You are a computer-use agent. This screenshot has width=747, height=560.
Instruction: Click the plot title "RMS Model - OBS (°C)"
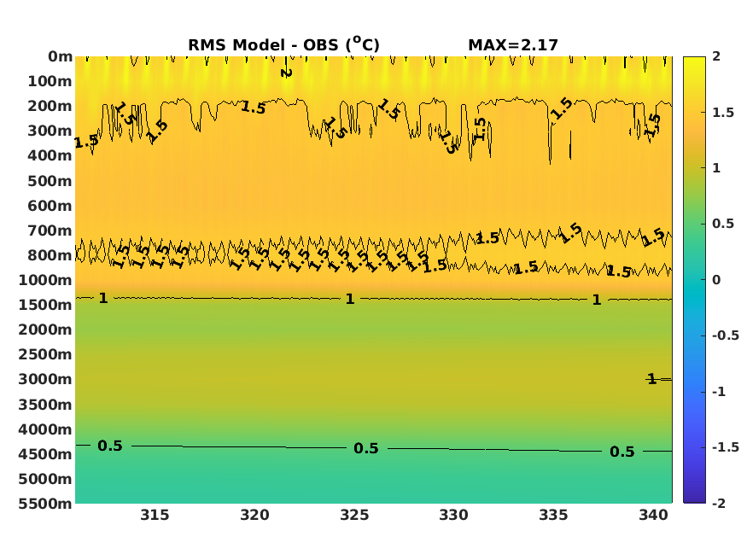tap(284, 44)
